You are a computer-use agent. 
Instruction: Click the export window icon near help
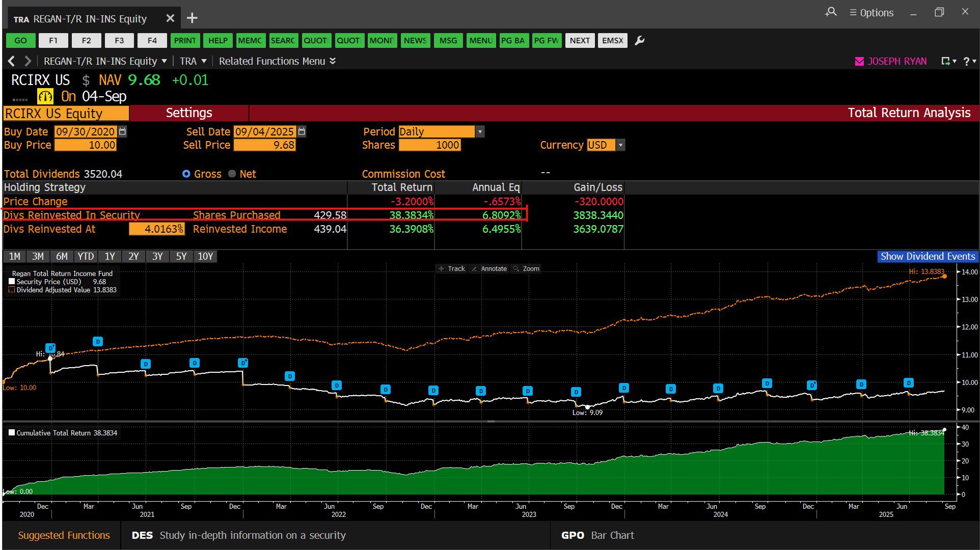click(x=946, y=61)
